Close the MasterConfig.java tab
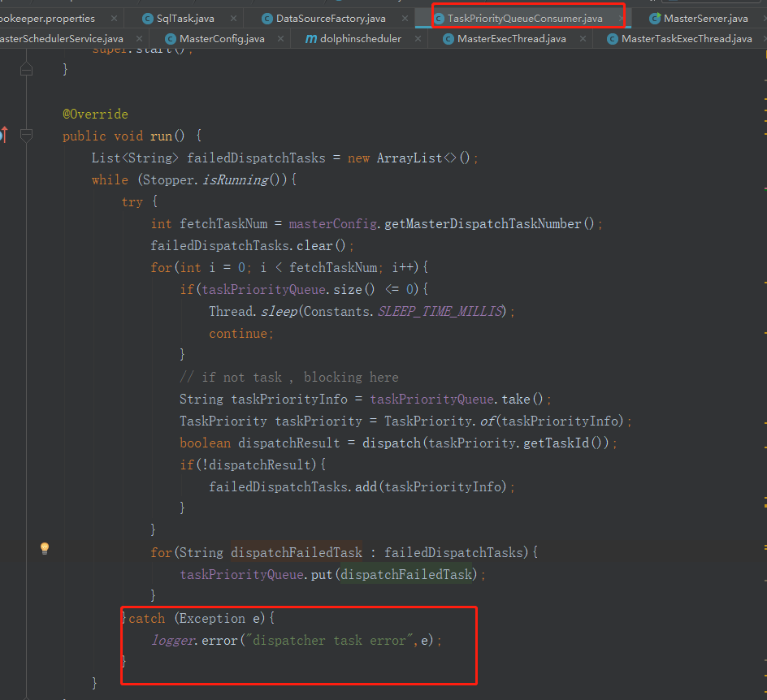This screenshot has width=767, height=700. click(281, 39)
